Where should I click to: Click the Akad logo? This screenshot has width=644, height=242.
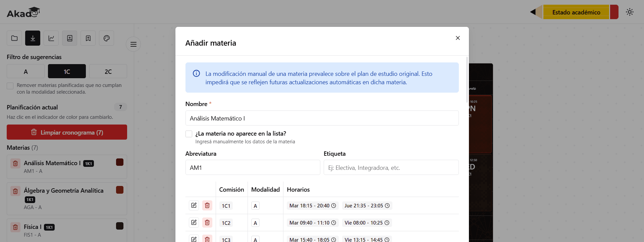(23, 12)
